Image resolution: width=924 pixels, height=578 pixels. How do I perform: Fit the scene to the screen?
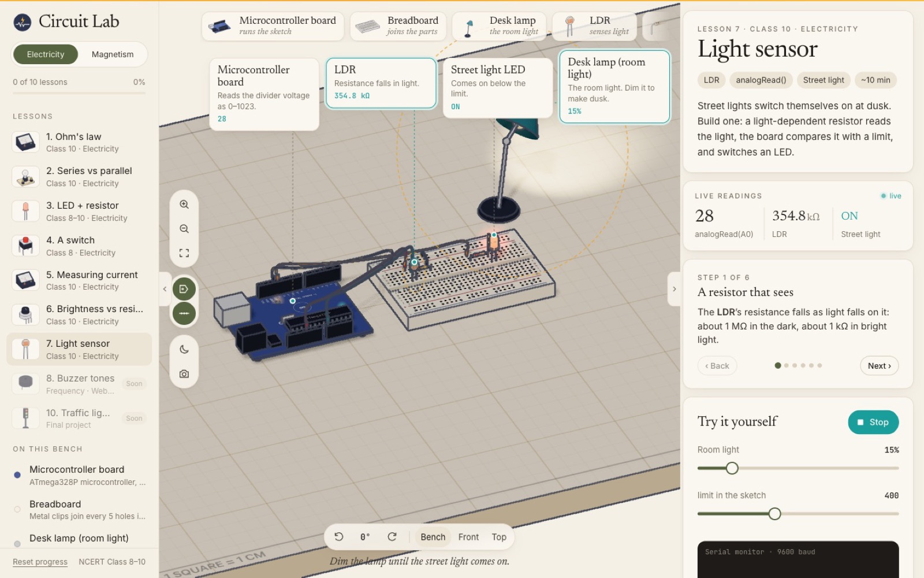(184, 253)
